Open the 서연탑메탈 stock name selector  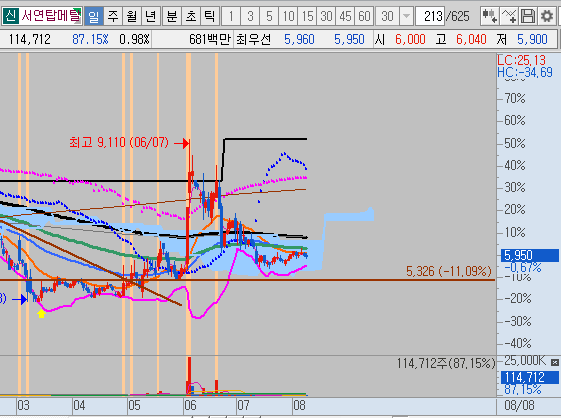[51, 16]
